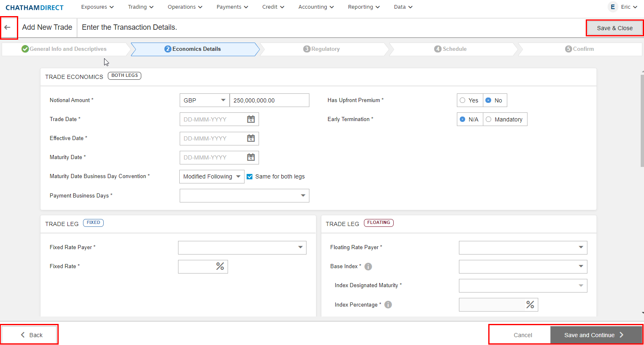Open the Reporting menu
This screenshot has width=644, height=345.
click(x=364, y=7)
